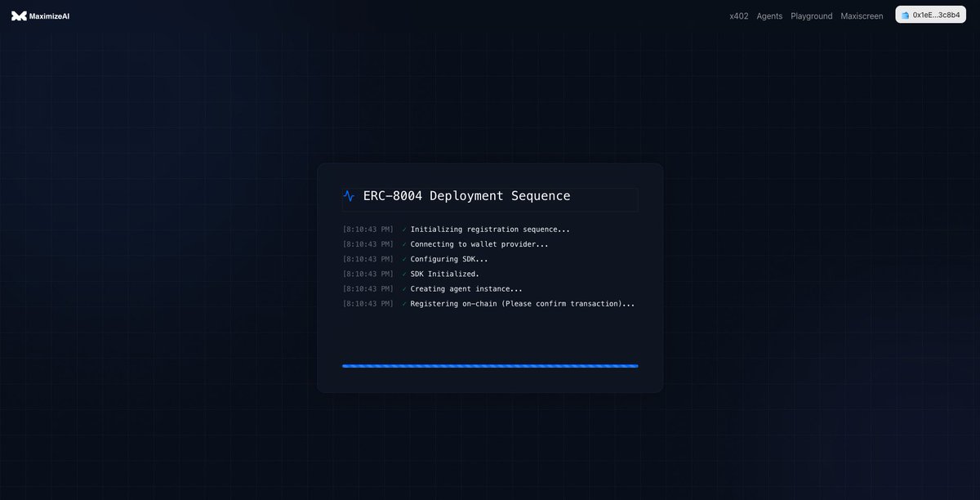Click the checkmark beside 'SDK Initialized.'
The image size is (980, 500).
[x=403, y=274]
